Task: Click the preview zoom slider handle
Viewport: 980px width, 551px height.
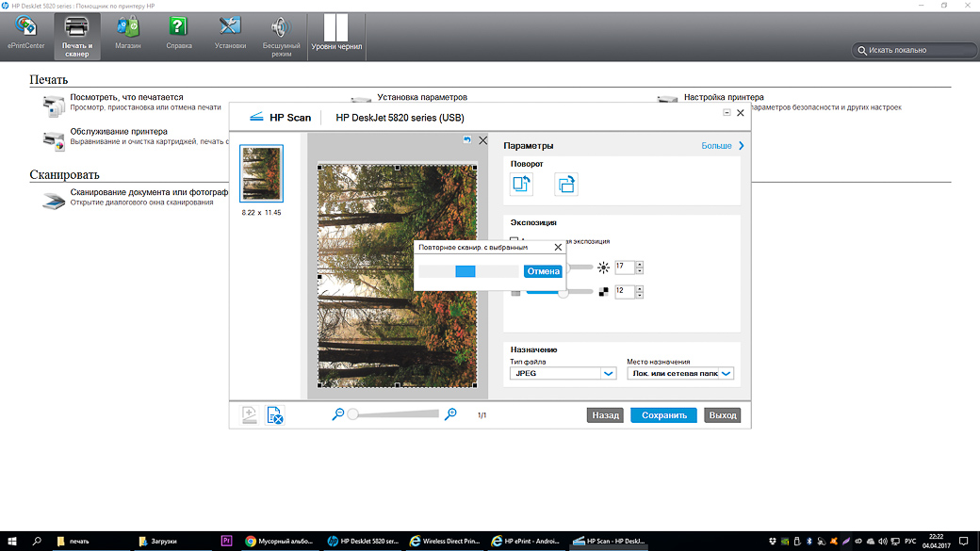Action: 353,413
